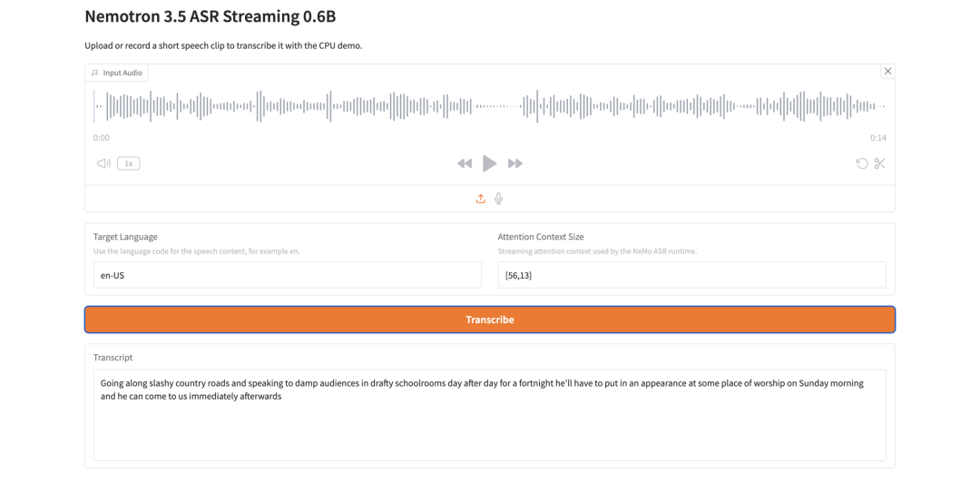Click the Target Language label
The height and width of the screenshot is (483, 980).
[125, 237]
